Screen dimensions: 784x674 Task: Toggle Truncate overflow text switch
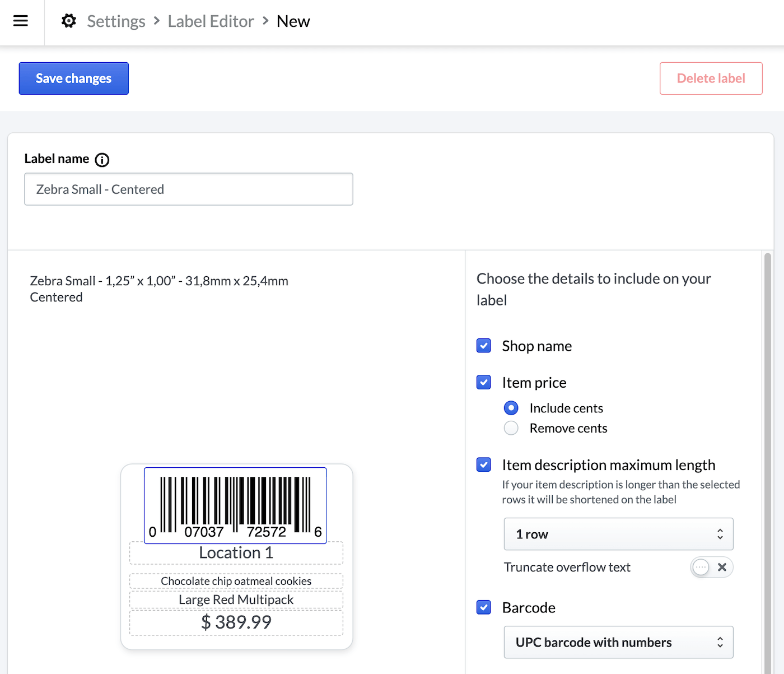pyautogui.click(x=711, y=567)
